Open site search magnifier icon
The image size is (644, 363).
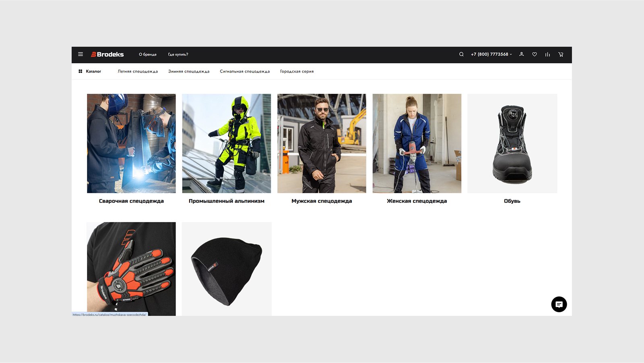click(461, 54)
